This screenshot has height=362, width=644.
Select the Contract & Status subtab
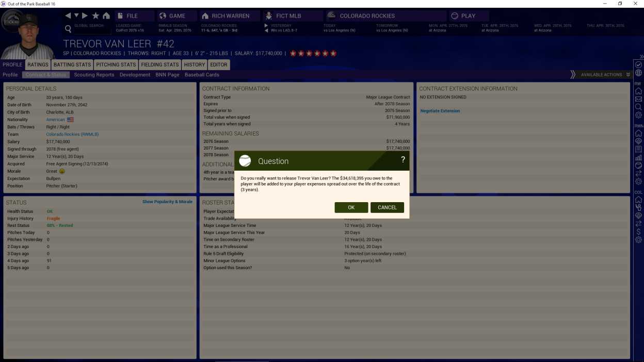coord(46,75)
